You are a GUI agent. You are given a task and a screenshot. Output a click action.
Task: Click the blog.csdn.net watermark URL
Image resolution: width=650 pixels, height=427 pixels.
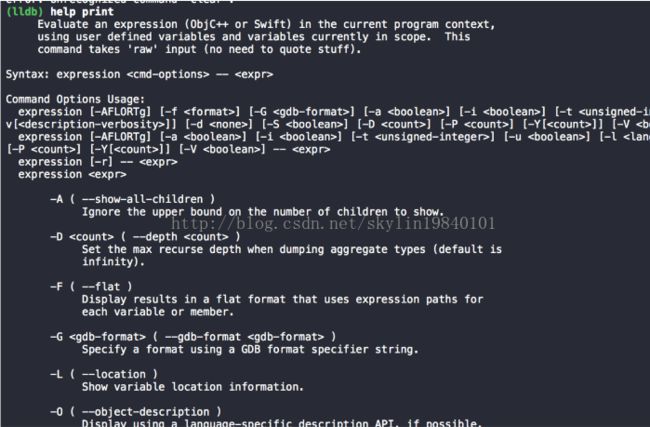[x=333, y=224]
